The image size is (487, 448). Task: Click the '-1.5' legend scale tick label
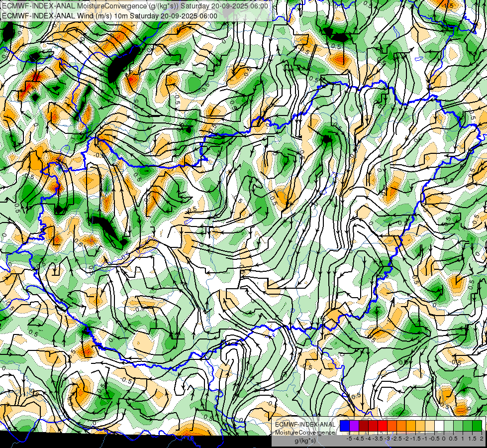pyautogui.click(x=415, y=439)
